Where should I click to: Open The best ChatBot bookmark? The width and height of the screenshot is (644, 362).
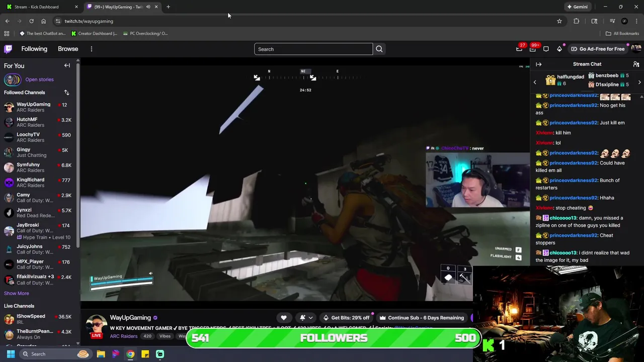(42, 34)
